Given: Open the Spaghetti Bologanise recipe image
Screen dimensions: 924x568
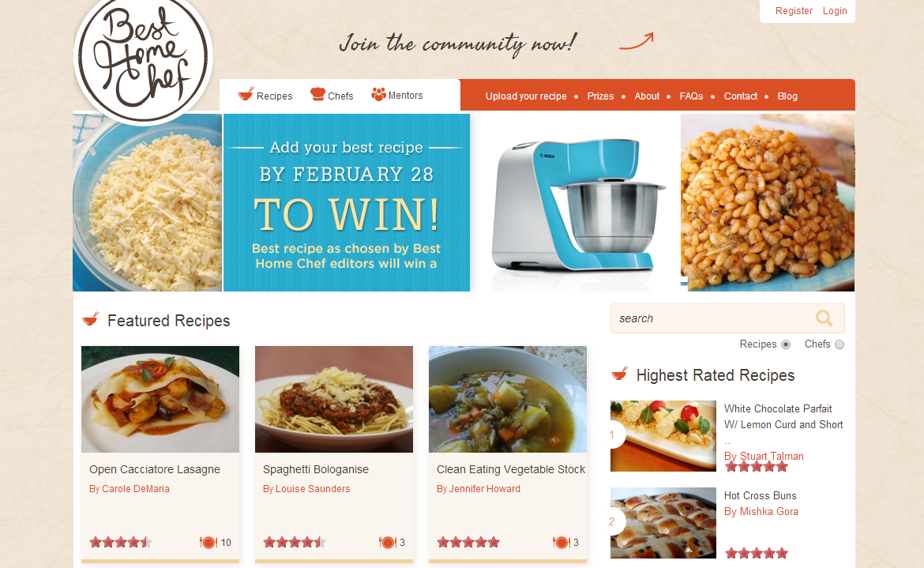Looking at the screenshot, I should (333, 399).
